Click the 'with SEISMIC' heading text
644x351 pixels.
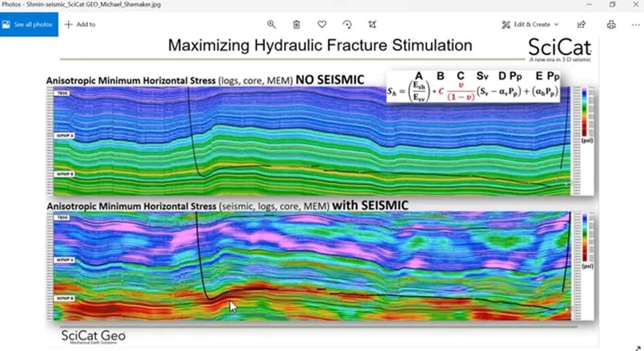(370, 205)
